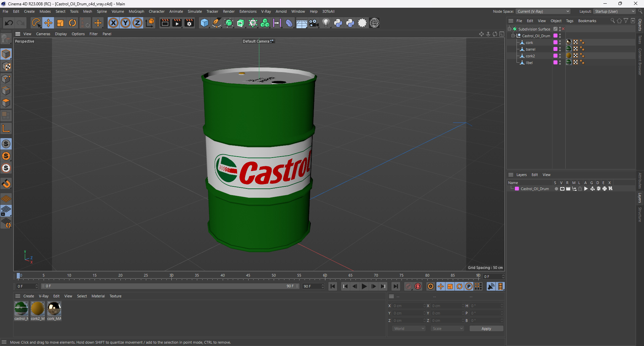
Task: Click the globe icon in toolbar
Action: 374,23
